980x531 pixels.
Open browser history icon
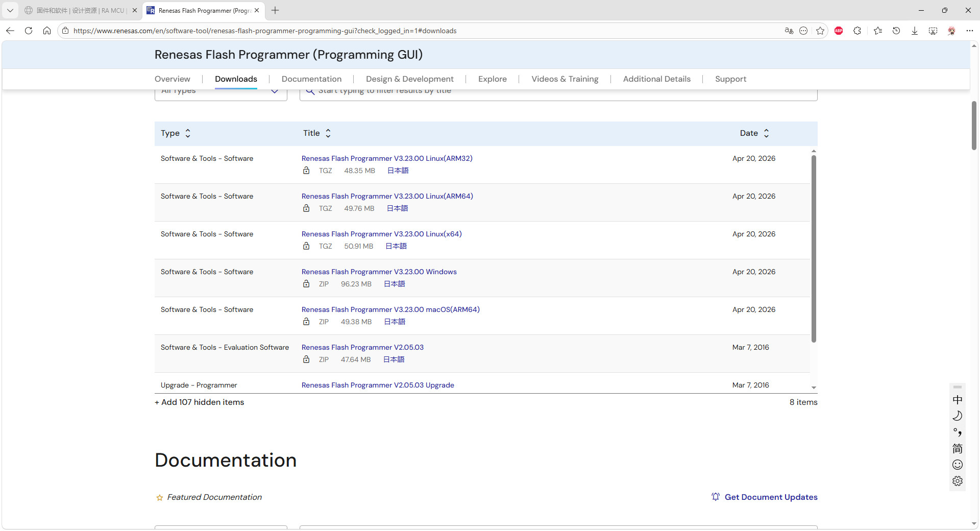coord(896,31)
